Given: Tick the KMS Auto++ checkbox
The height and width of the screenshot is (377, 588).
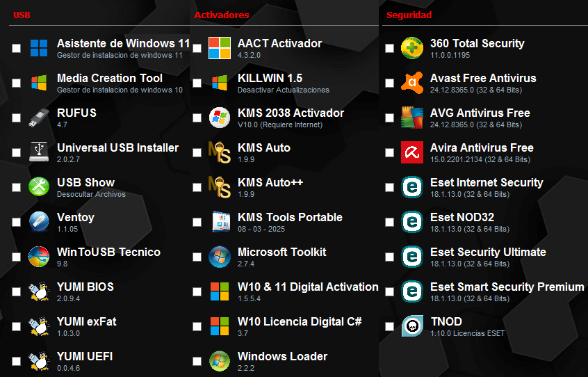Looking at the screenshot, I should click(197, 187).
